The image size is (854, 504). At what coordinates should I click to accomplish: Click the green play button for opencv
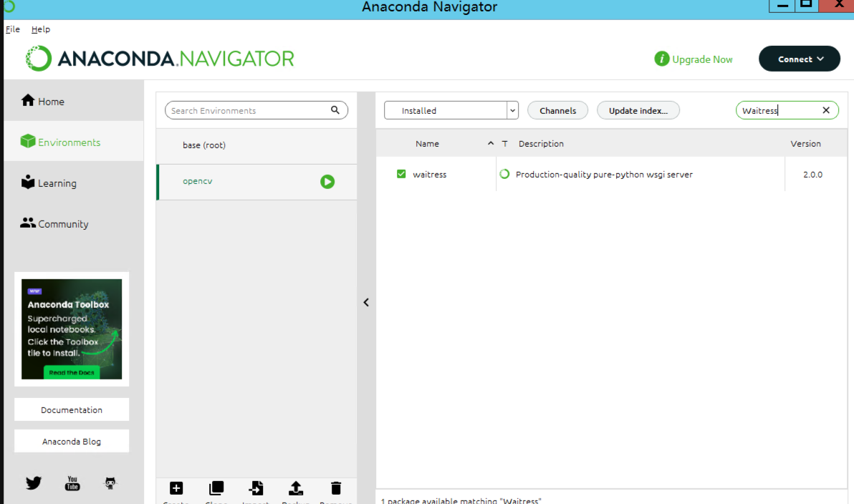tap(327, 182)
